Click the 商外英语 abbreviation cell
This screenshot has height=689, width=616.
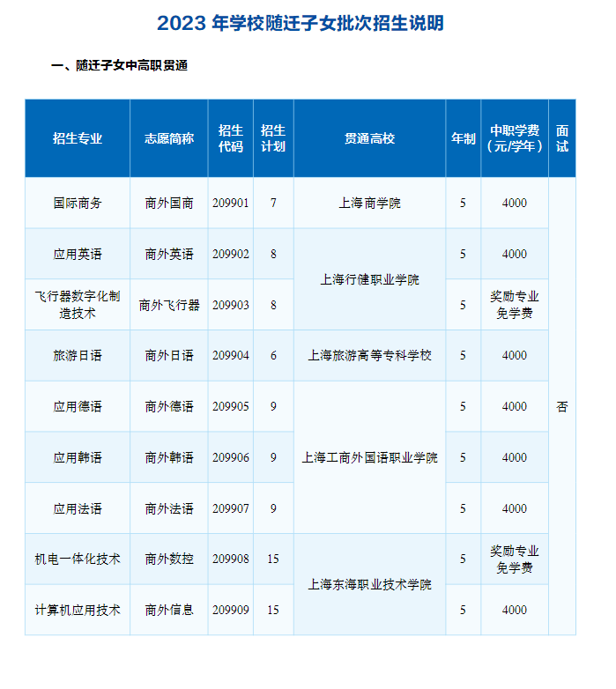pos(169,254)
